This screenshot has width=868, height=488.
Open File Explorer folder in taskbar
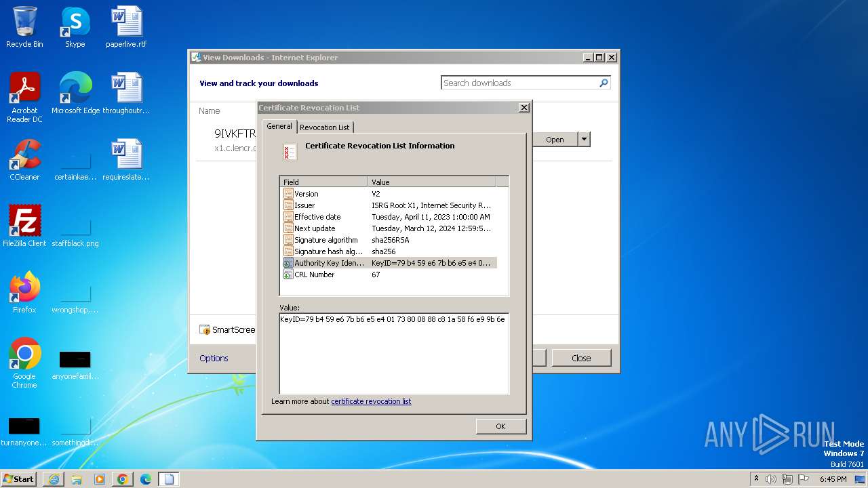[77, 479]
